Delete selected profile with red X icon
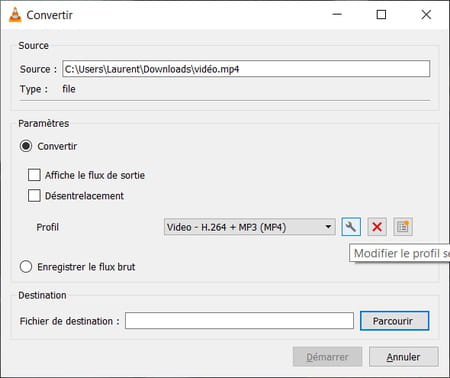The height and width of the screenshot is (378, 450). tap(377, 227)
